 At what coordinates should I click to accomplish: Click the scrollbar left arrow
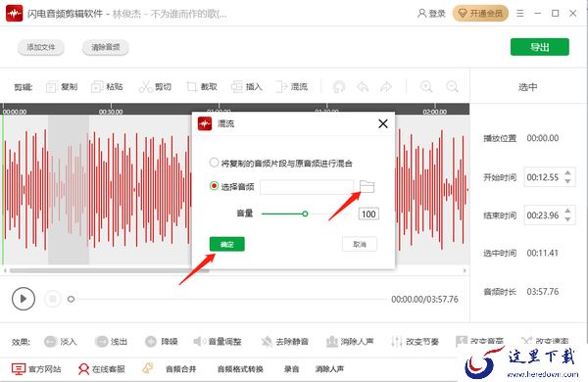coord(5,270)
